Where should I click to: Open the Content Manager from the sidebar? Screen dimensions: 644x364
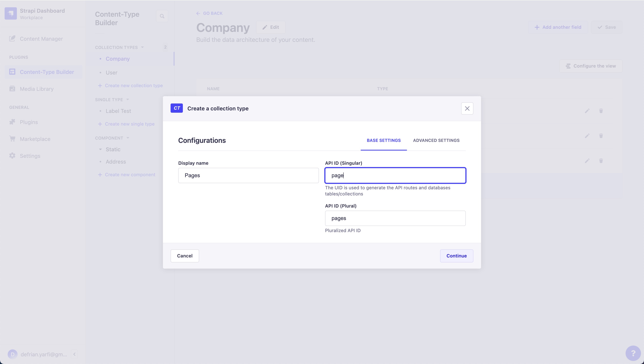click(41, 39)
